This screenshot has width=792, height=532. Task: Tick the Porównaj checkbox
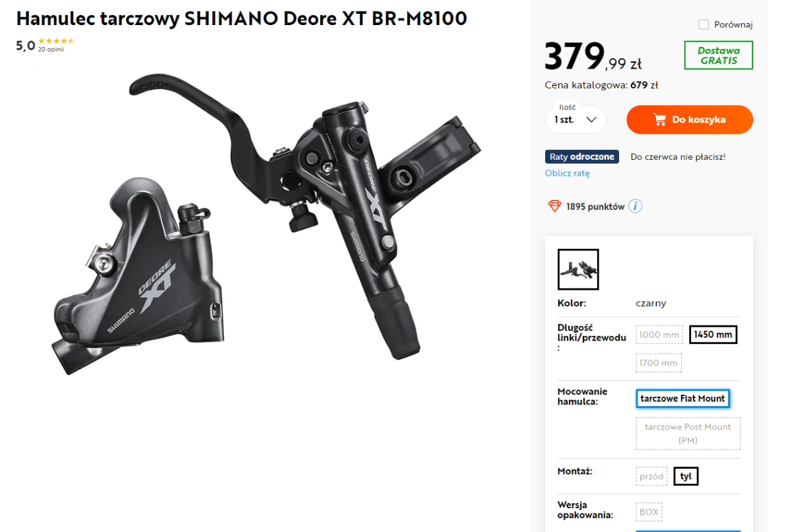pos(704,24)
